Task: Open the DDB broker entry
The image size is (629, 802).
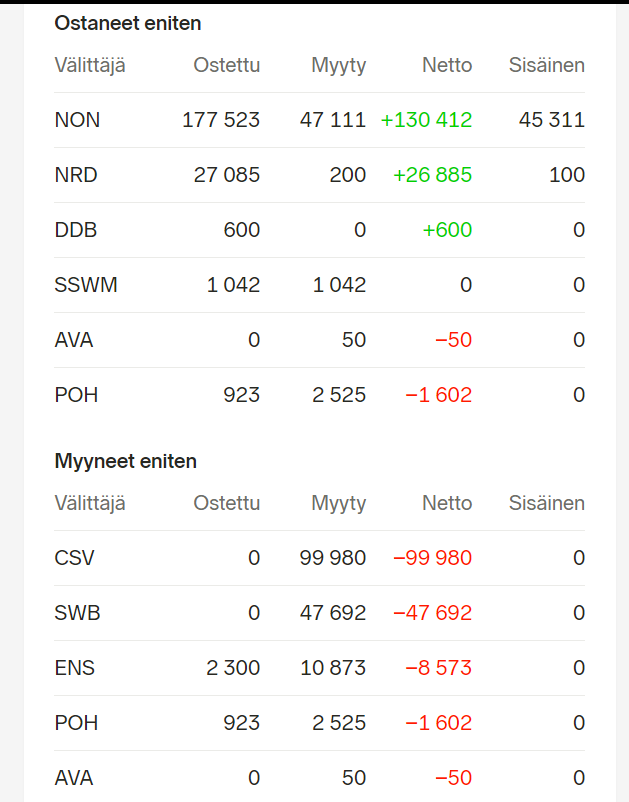Action: click(76, 230)
